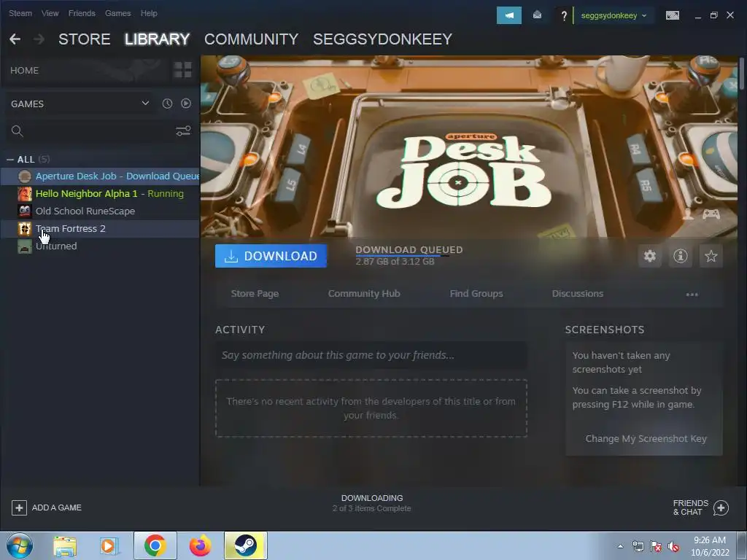Image resolution: width=747 pixels, height=560 pixels.
Task: Open Windows Explorer from taskbar
Action: point(65,545)
